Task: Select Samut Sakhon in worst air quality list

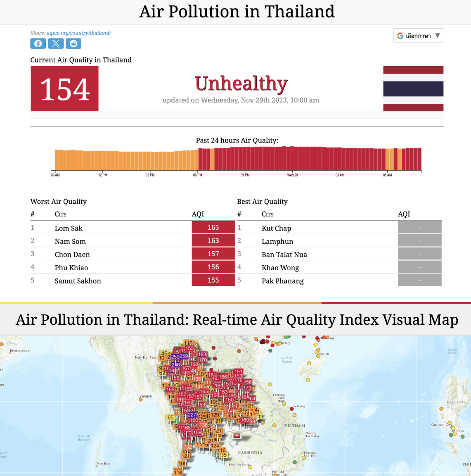Action: tap(78, 281)
